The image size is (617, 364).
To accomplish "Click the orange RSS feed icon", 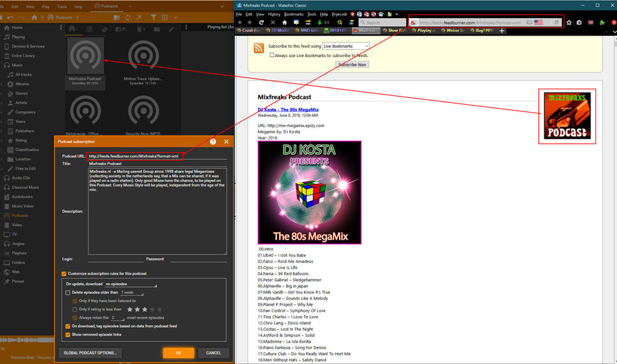I will (x=259, y=48).
